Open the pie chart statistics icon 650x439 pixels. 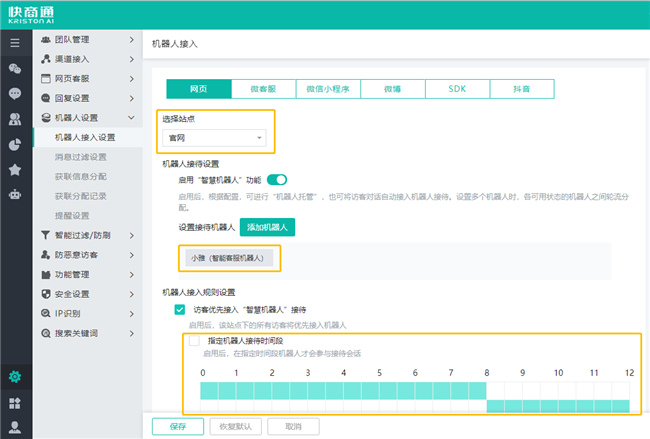click(x=14, y=144)
